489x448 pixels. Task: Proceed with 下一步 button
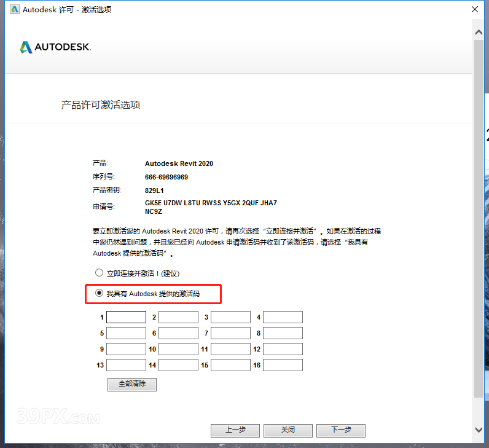tap(341, 431)
